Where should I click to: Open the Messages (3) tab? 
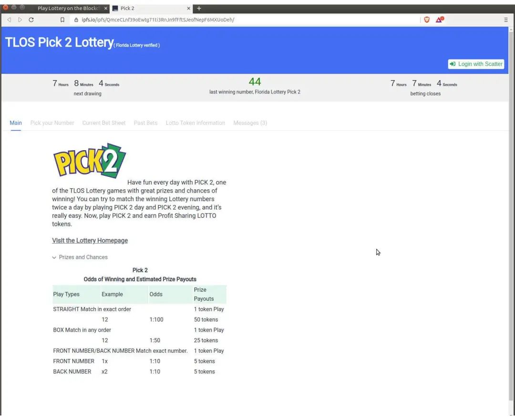point(250,123)
